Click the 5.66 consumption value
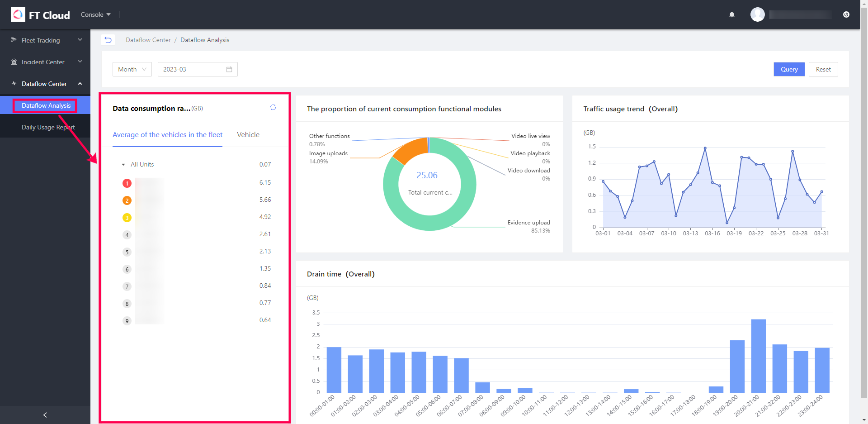 (x=265, y=200)
